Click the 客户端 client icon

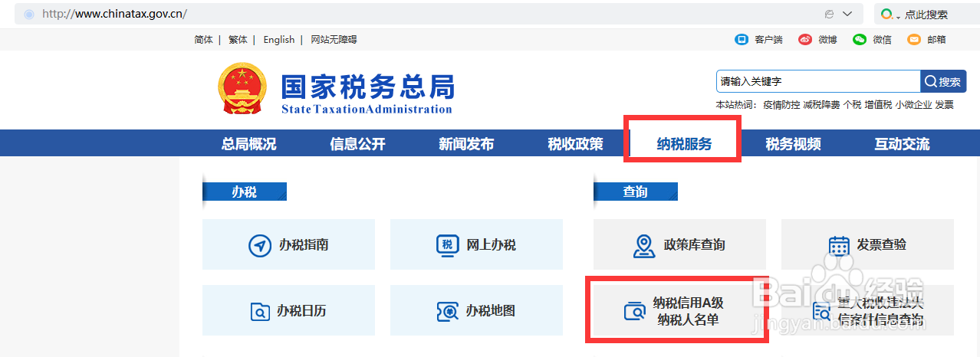click(742, 40)
